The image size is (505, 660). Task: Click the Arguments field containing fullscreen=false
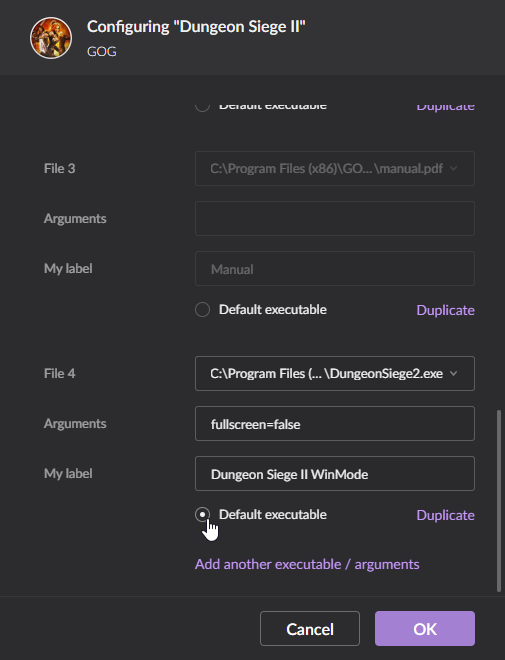[x=335, y=423]
